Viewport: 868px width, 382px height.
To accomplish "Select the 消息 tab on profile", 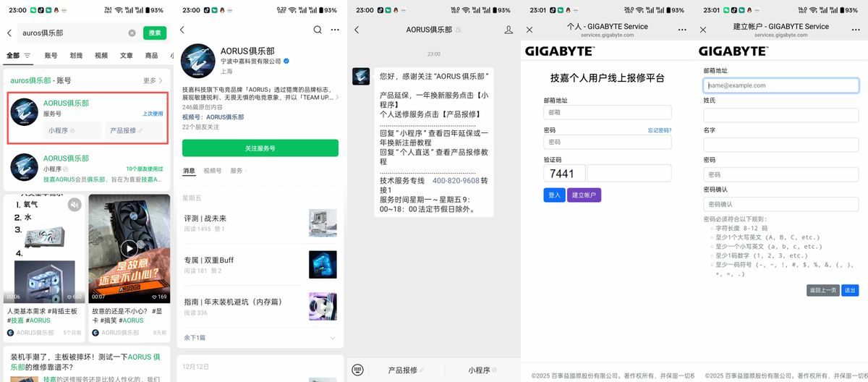I will pyautogui.click(x=189, y=171).
